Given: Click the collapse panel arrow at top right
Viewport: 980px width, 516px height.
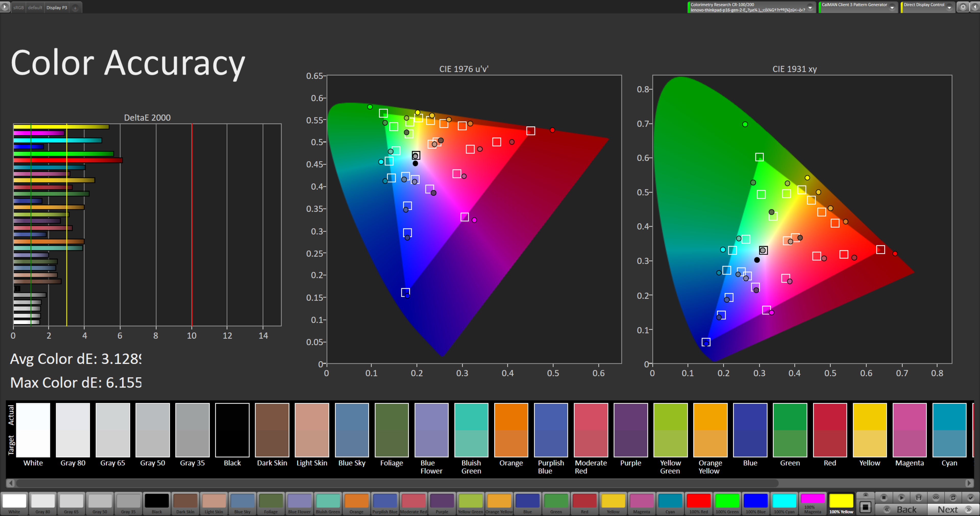Looking at the screenshot, I should 975,7.
